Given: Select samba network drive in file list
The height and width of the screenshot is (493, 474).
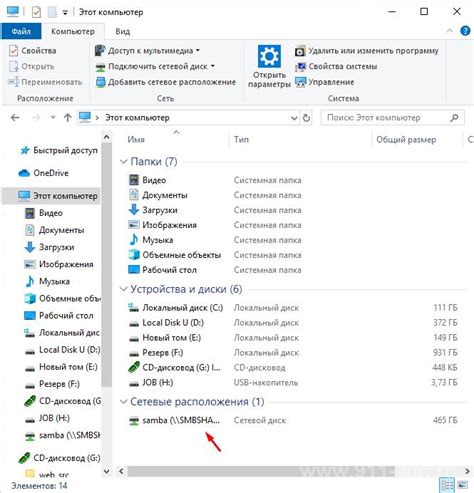Looking at the screenshot, I should (x=174, y=420).
